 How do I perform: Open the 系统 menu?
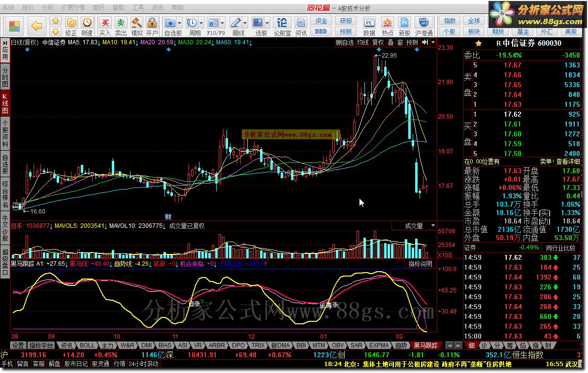click(x=8, y=7)
